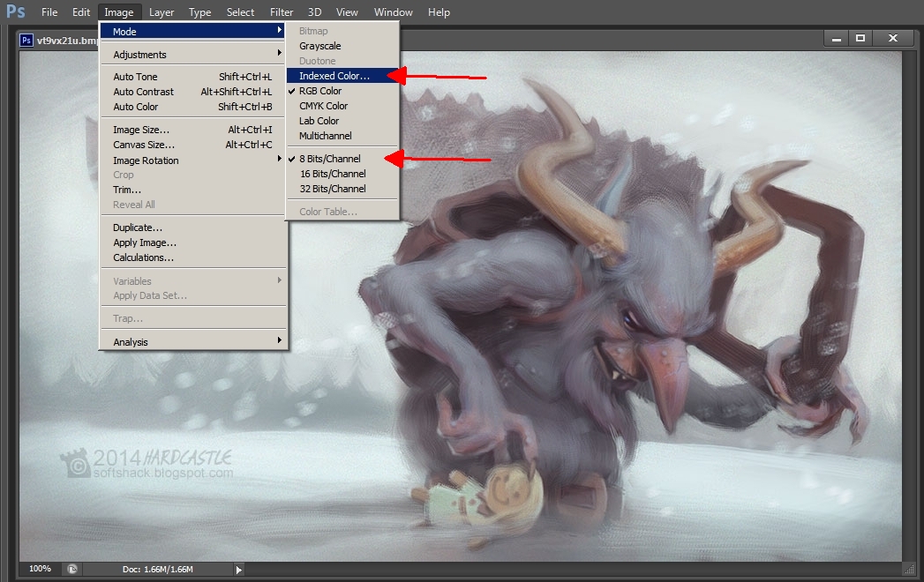This screenshot has width=924, height=582.
Task: Select Grayscale mode
Action: pyautogui.click(x=342, y=46)
